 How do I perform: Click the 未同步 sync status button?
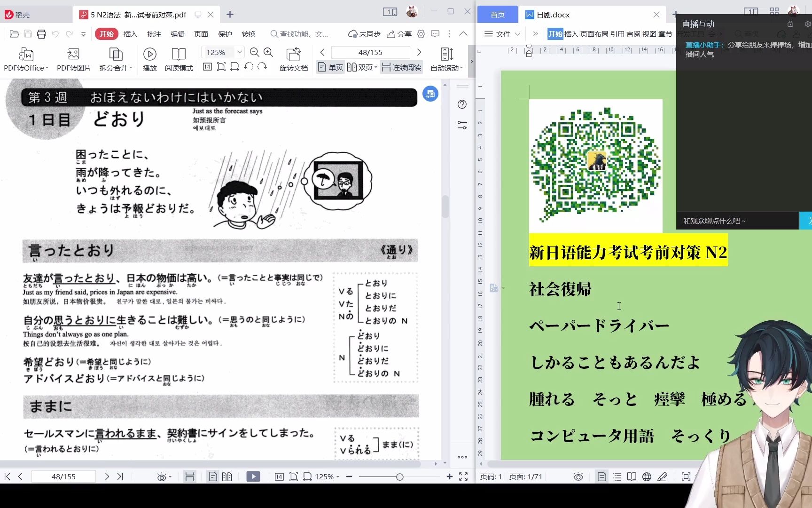pyautogui.click(x=364, y=34)
